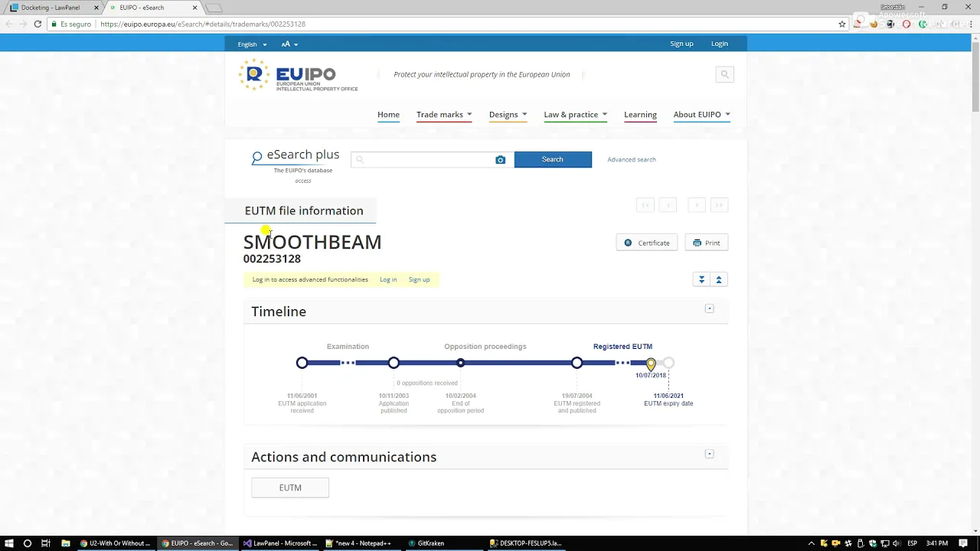Click the Cortana search circle on taskbar
Viewport: 980px width, 551px height.
coord(27,543)
